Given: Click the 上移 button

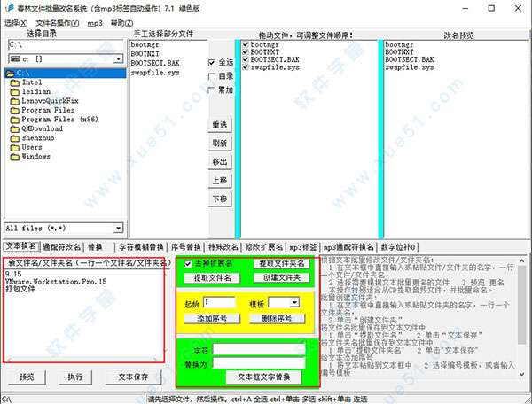Looking at the screenshot, I should (x=220, y=181).
